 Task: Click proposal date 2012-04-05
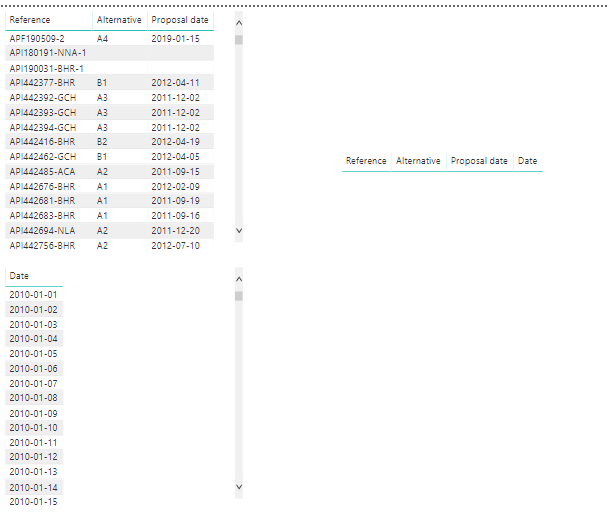175,157
